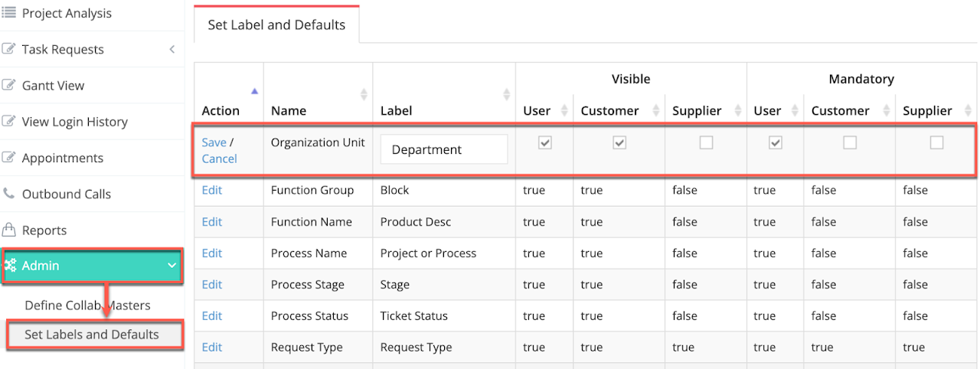The width and height of the screenshot is (980, 369).
Task: Open the Set Label and Defaults tab
Action: click(x=276, y=24)
